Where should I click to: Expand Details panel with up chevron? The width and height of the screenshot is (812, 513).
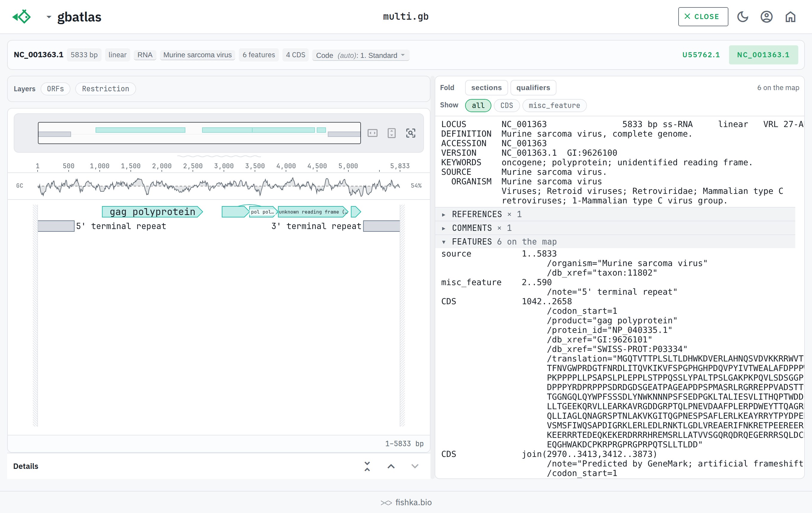(391, 466)
